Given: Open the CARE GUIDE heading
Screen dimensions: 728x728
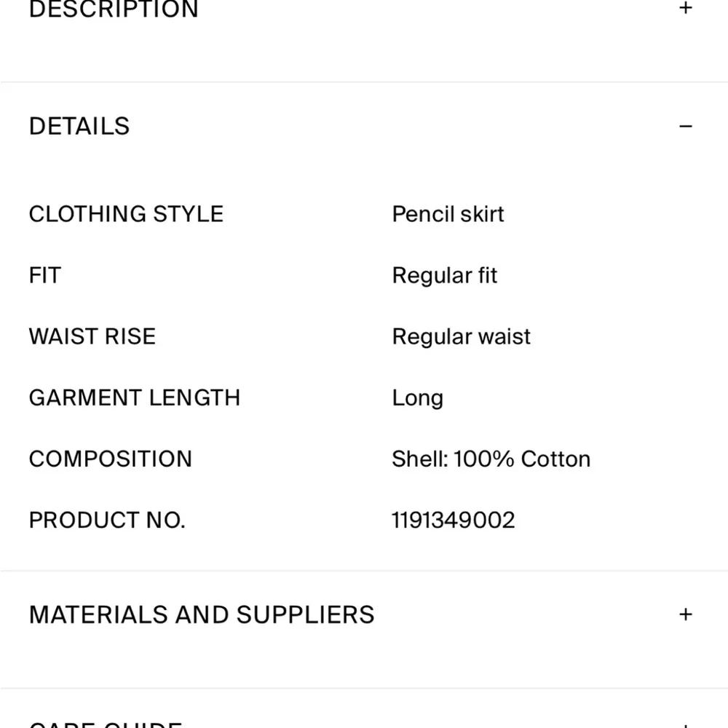Looking at the screenshot, I should (x=106, y=724).
